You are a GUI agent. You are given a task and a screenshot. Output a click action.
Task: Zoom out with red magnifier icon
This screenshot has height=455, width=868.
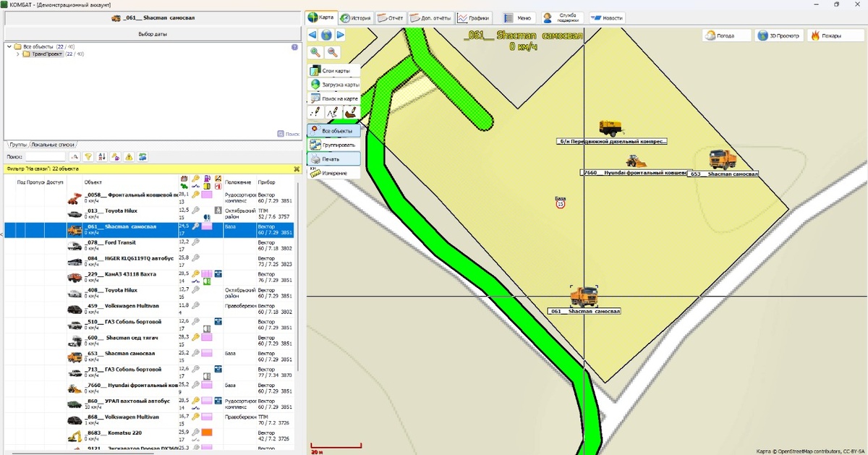pos(333,52)
